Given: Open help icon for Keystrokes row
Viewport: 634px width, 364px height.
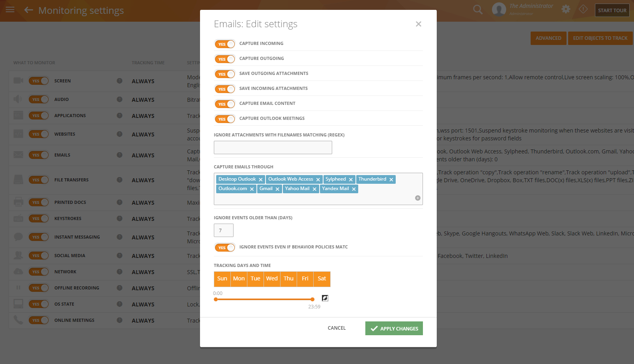Looking at the screenshot, I should click(120, 218).
